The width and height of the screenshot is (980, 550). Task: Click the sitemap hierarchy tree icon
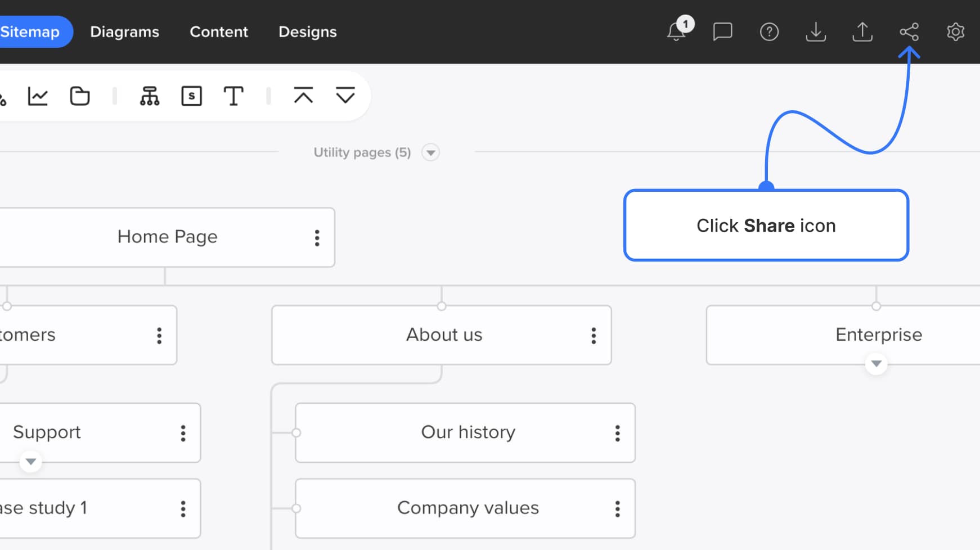(150, 96)
